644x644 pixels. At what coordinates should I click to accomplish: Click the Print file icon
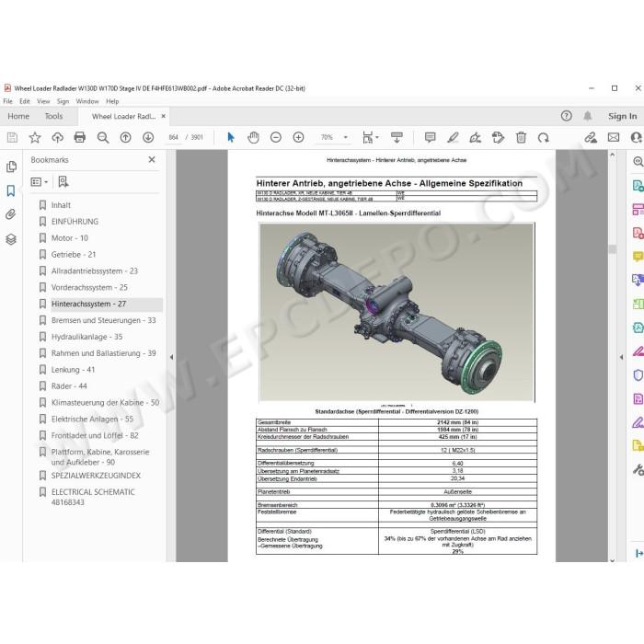(x=80, y=137)
